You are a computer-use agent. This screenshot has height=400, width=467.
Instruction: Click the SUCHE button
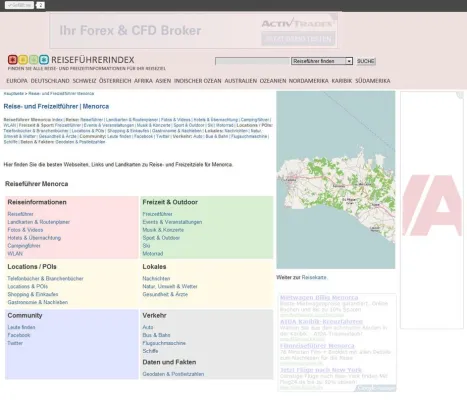[x=366, y=61]
